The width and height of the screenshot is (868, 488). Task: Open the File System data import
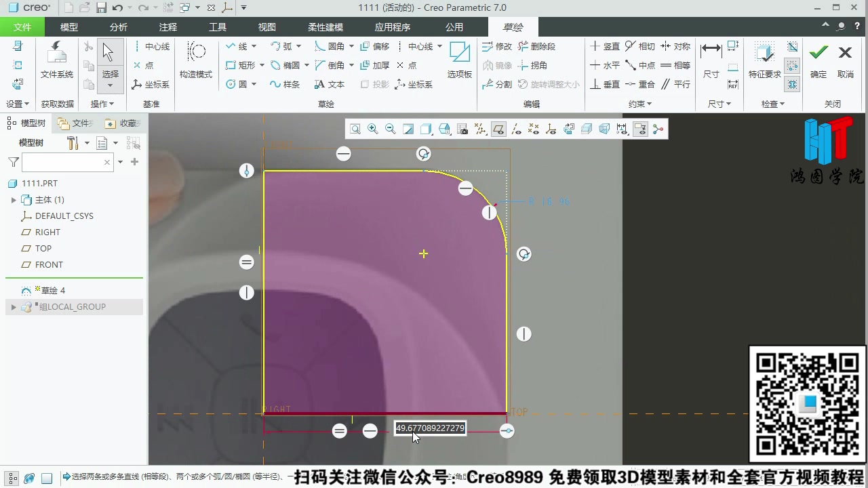pyautogui.click(x=57, y=60)
